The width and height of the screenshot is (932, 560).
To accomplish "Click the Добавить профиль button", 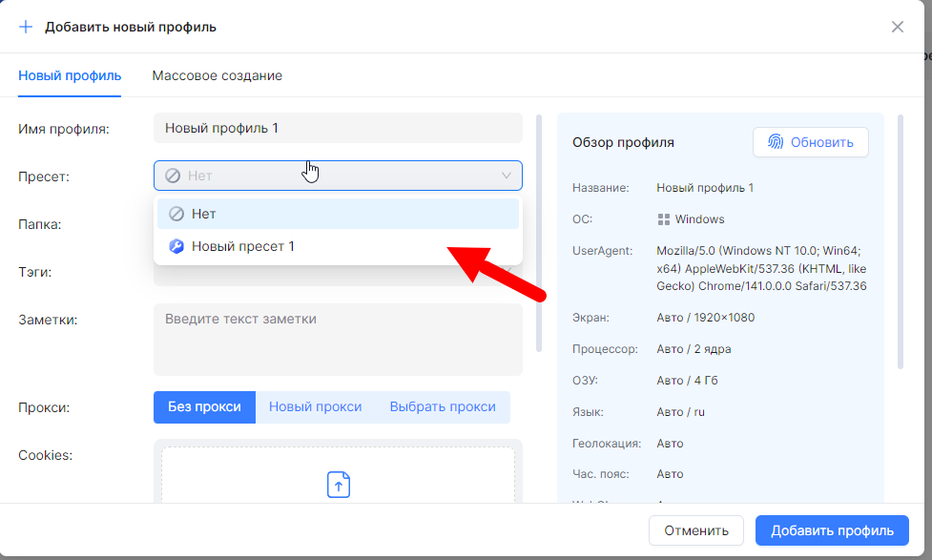I will pos(832,530).
